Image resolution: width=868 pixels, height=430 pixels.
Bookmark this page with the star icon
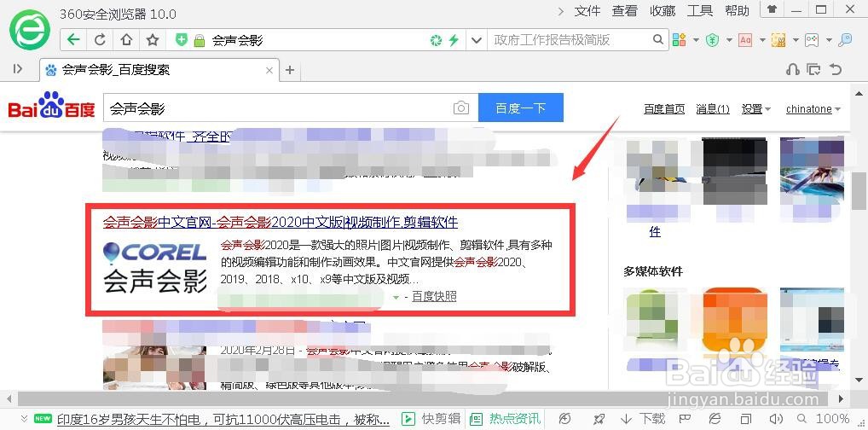[x=153, y=40]
